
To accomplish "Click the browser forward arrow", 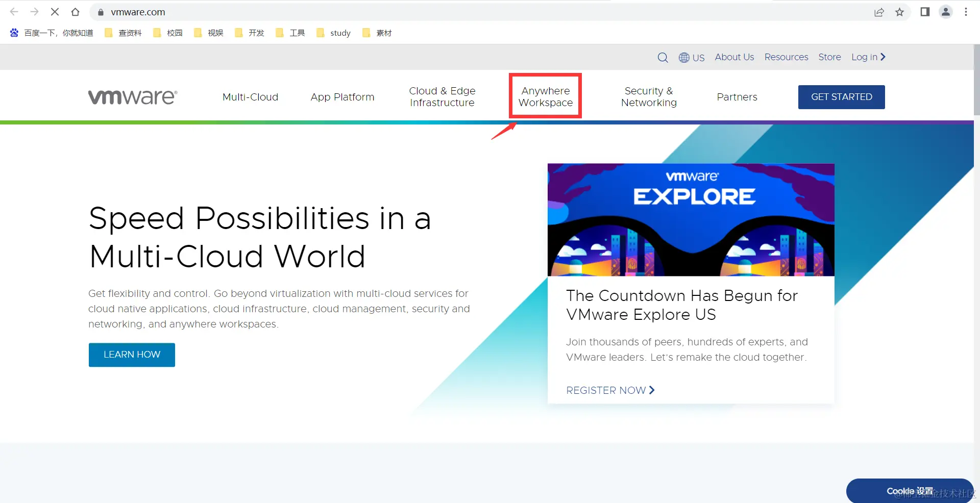I will pyautogui.click(x=34, y=12).
